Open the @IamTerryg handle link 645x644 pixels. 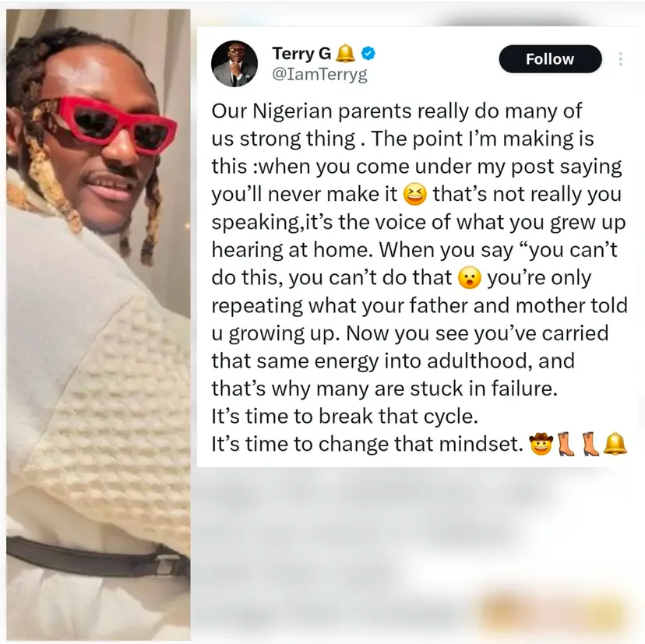[x=320, y=75]
